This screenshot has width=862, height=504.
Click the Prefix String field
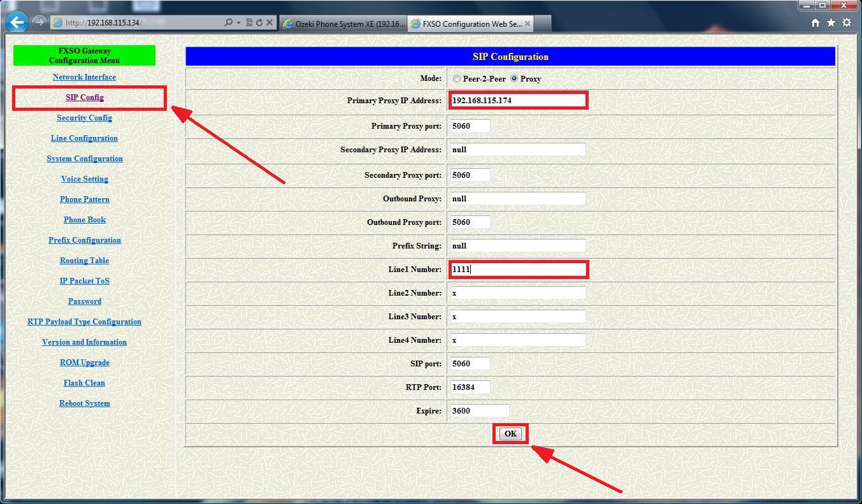[x=517, y=245]
